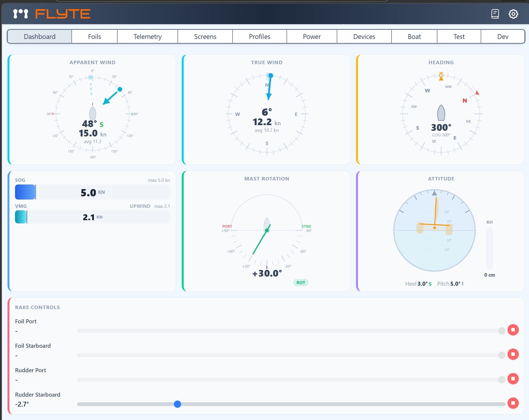Open the documentation book icon in header
The width and height of the screenshot is (529, 420).
point(495,14)
